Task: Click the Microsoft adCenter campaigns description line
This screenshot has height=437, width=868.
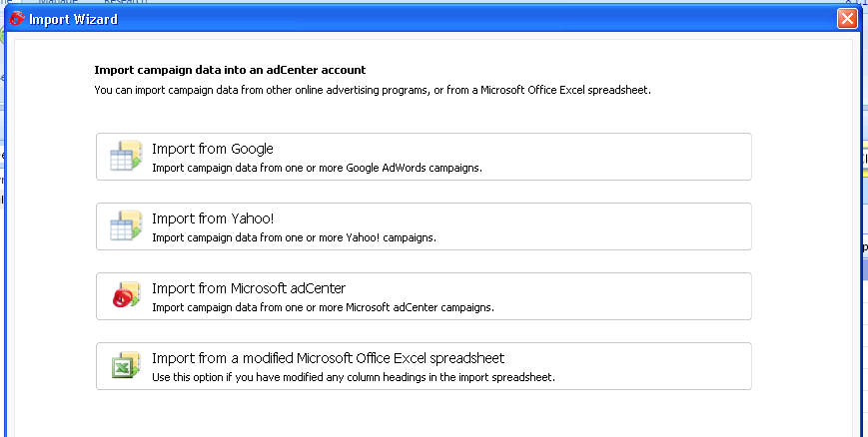Action: [324, 307]
